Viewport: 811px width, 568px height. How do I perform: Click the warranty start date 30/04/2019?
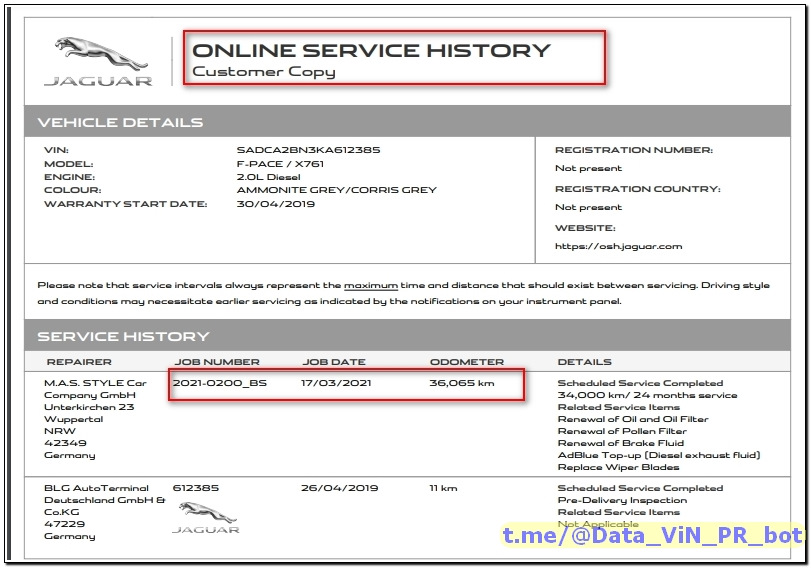click(276, 204)
